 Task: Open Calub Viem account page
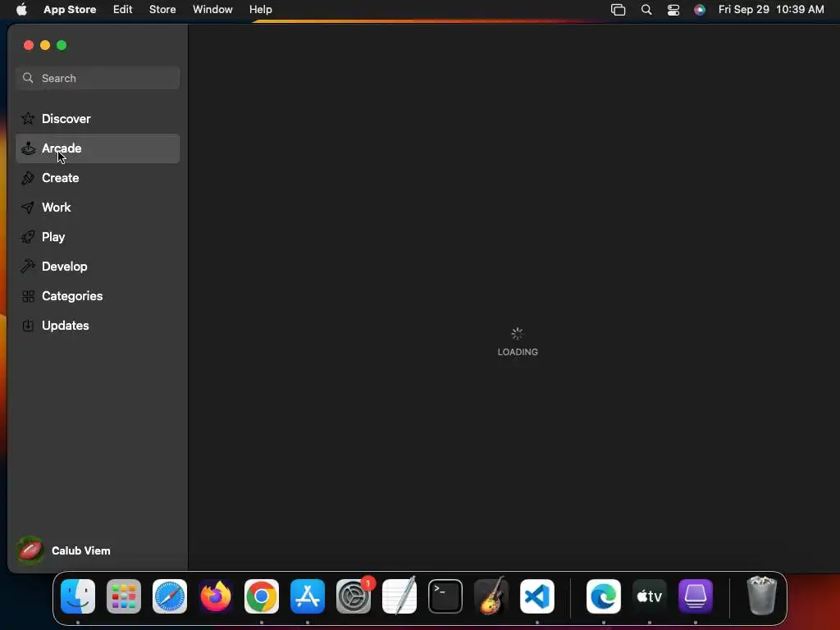pos(81,550)
